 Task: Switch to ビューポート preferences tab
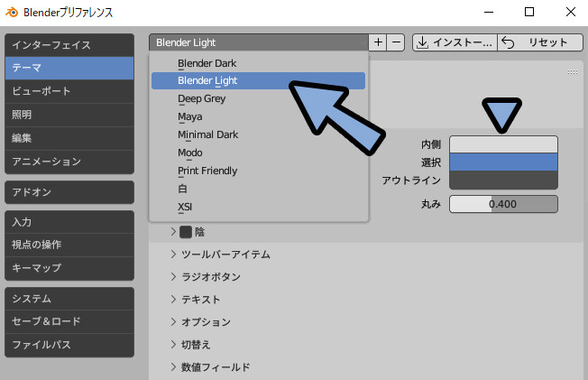pyautogui.click(x=69, y=91)
